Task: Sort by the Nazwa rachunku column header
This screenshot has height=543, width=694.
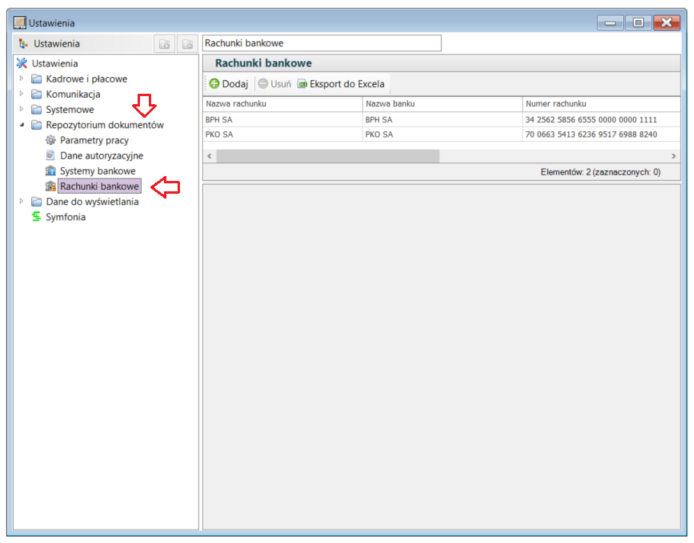Action: point(282,104)
